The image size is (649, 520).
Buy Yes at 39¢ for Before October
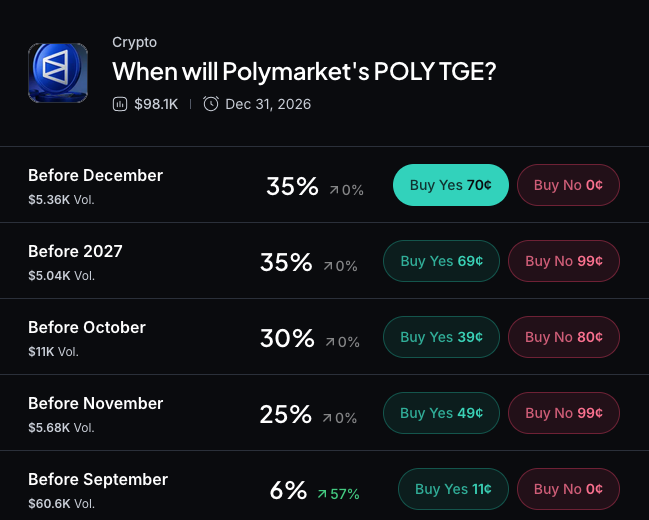click(441, 337)
